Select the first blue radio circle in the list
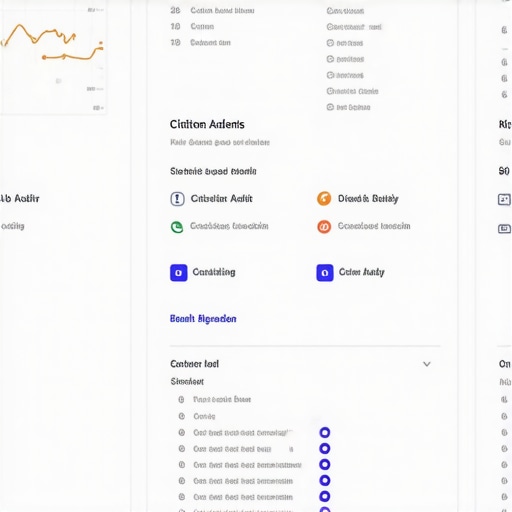This screenshot has height=512, width=512. 325,432
